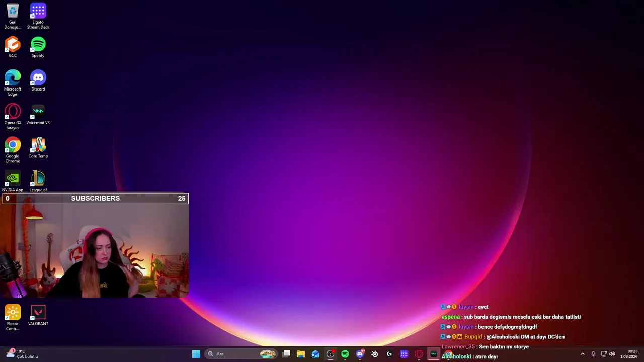Select the NVIDIA App desktop shortcut
Viewport: 644px width, 362px height.
13,182
